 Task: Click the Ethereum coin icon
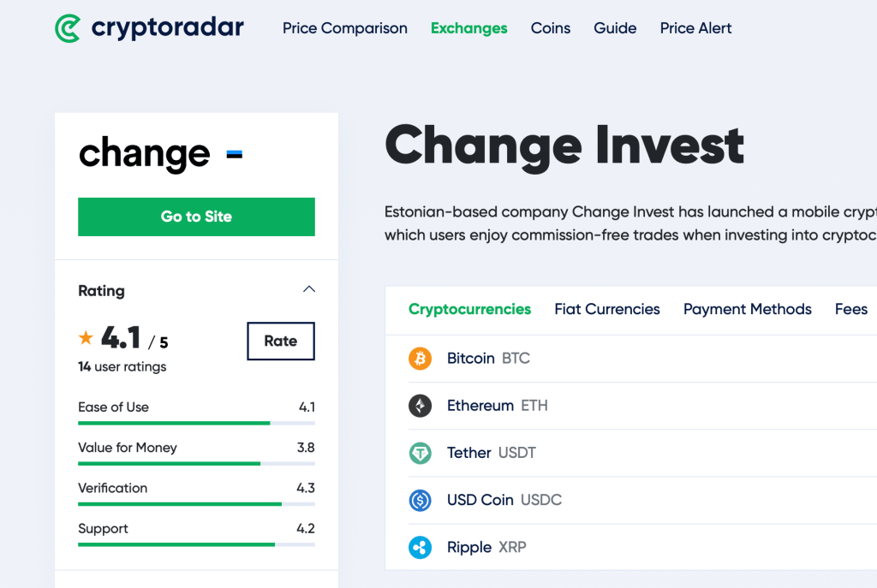click(420, 406)
